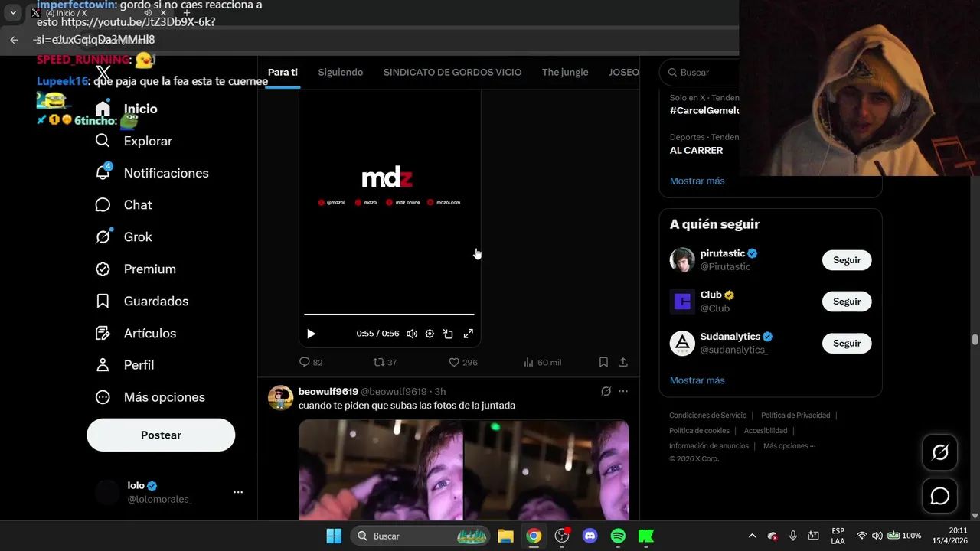Open Artículos page

136,334
